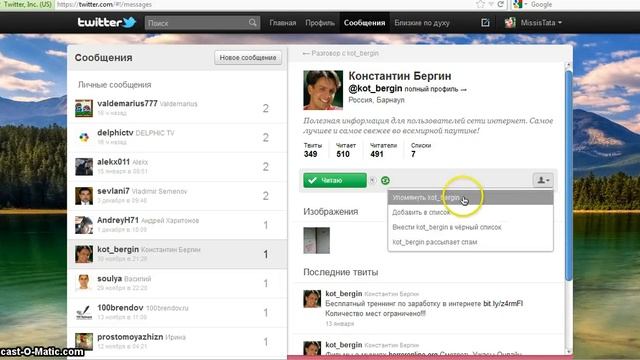Select Упомянуть kot_bergin menu item
This screenshot has width=640, height=360.
[470, 198]
